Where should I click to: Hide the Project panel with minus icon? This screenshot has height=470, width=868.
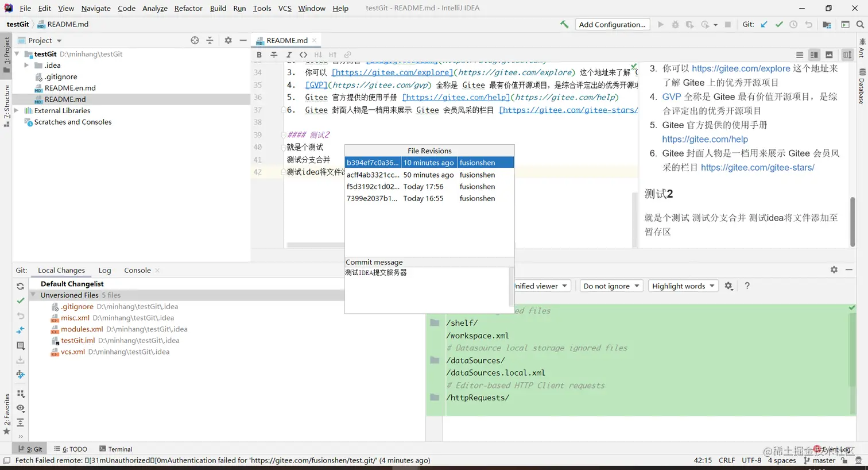tap(243, 40)
